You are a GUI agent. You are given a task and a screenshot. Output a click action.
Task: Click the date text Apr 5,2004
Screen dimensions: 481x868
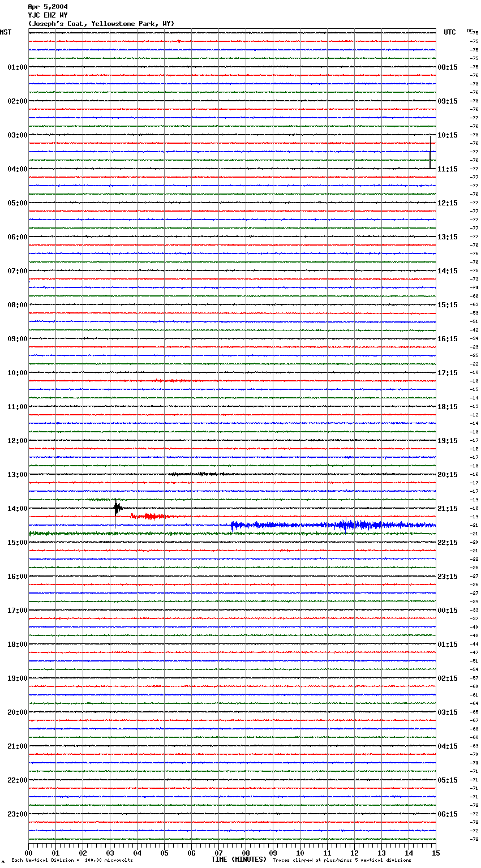48,7
